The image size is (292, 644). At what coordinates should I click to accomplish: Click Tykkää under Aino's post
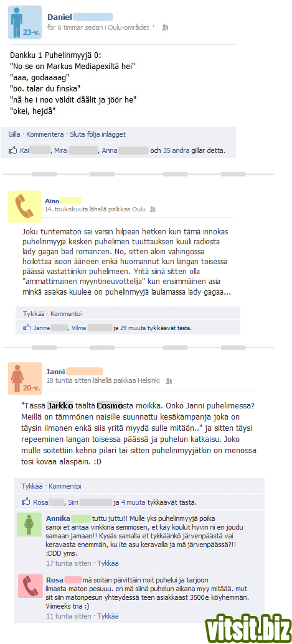(x=34, y=314)
